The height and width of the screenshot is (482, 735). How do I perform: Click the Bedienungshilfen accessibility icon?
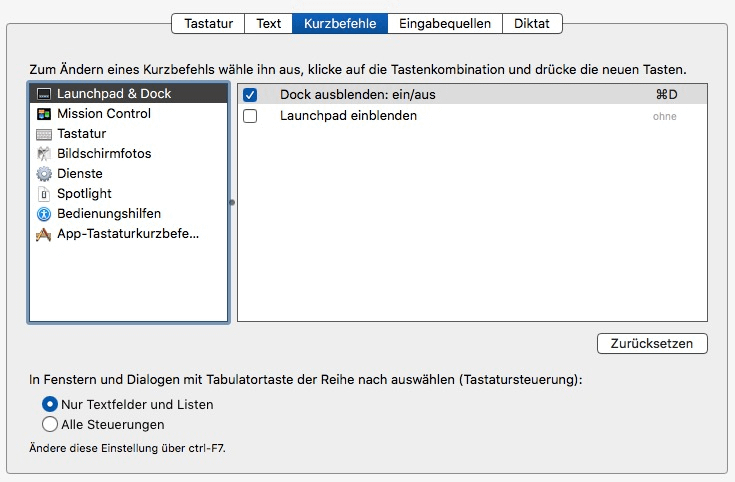pos(44,214)
